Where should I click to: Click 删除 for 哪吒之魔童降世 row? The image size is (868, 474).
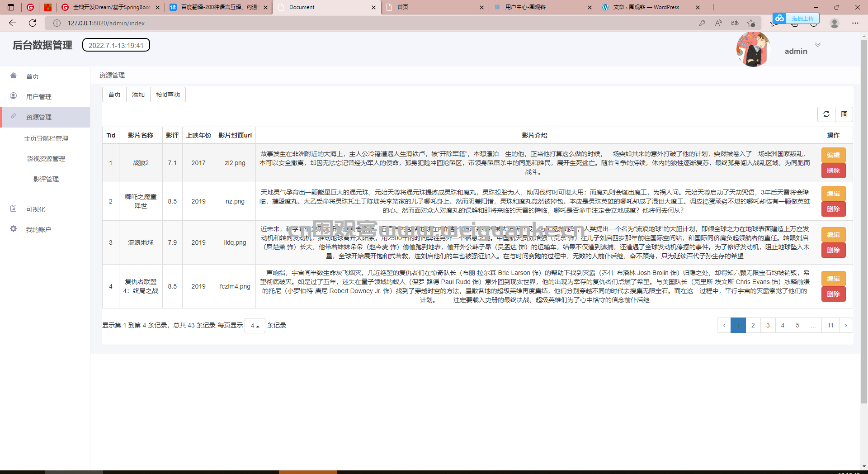coord(833,209)
